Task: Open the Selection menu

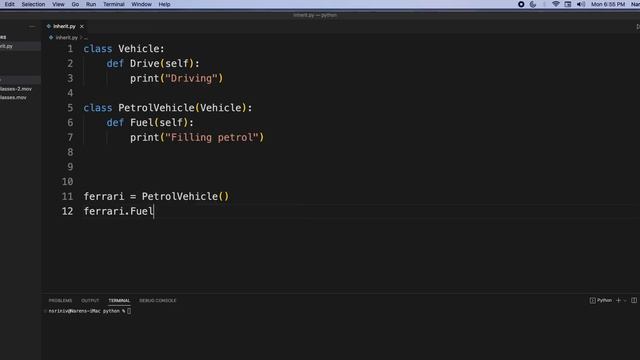Action: (33, 4)
